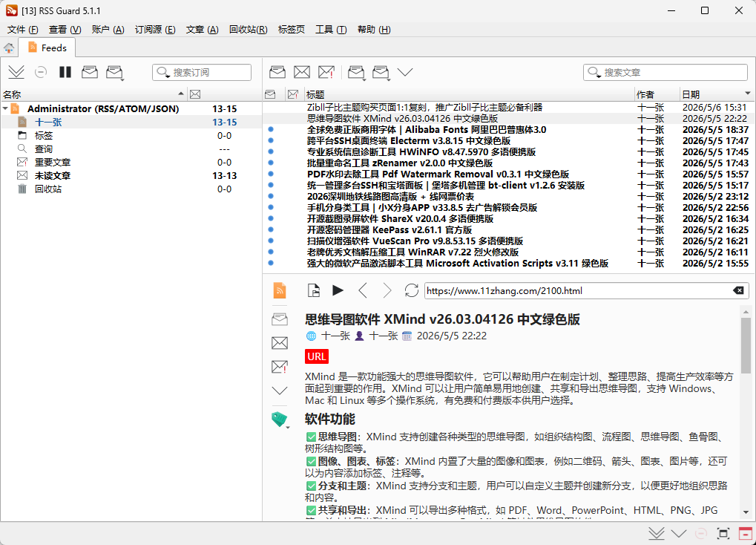
Task: Open search feeds magnifier options dropdown
Action: pyautogui.click(x=163, y=73)
